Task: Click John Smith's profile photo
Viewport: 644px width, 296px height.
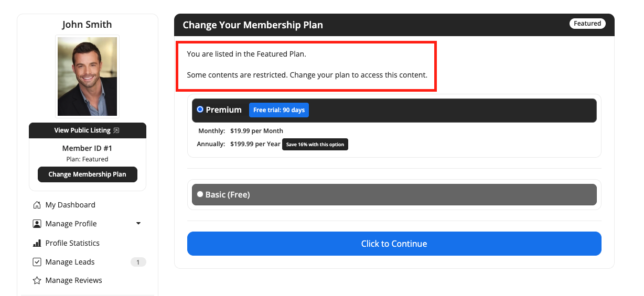Action: point(87,76)
